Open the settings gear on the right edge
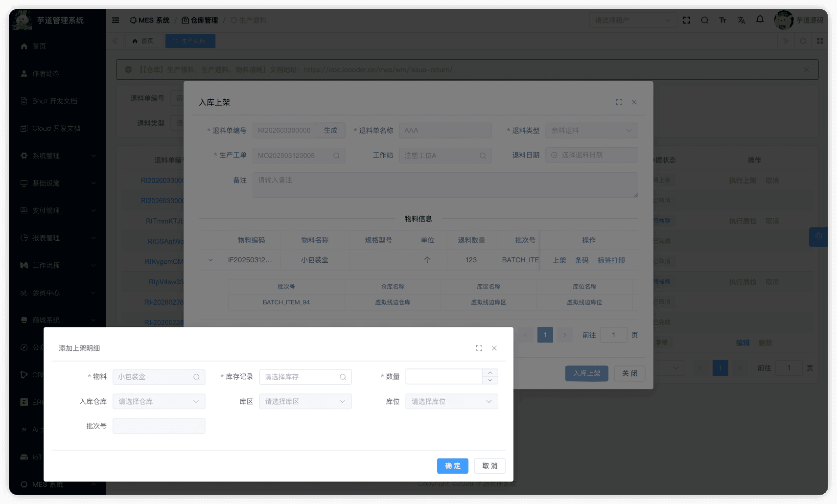 coord(818,237)
